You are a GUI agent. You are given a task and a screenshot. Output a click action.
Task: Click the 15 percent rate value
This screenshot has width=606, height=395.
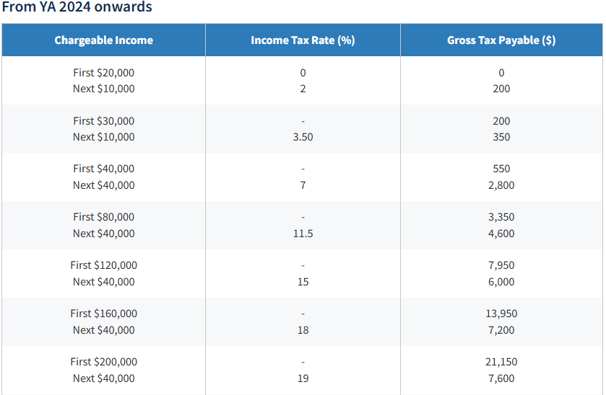click(x=303, y=282)
